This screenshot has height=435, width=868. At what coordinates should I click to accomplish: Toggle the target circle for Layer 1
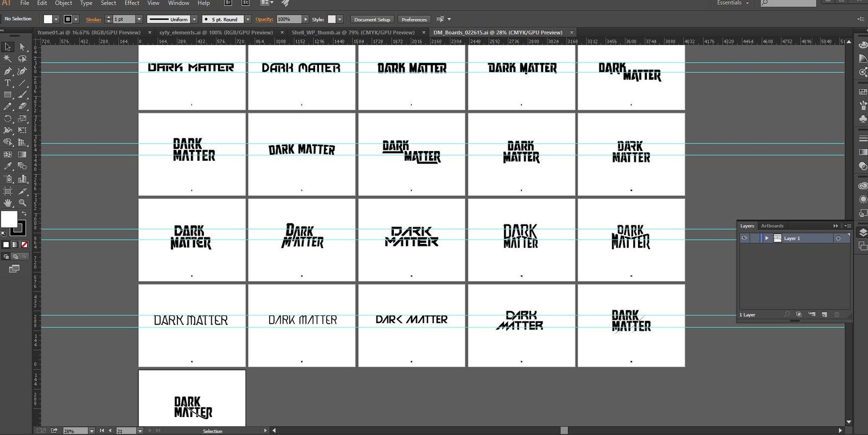[x=838, y=238]
